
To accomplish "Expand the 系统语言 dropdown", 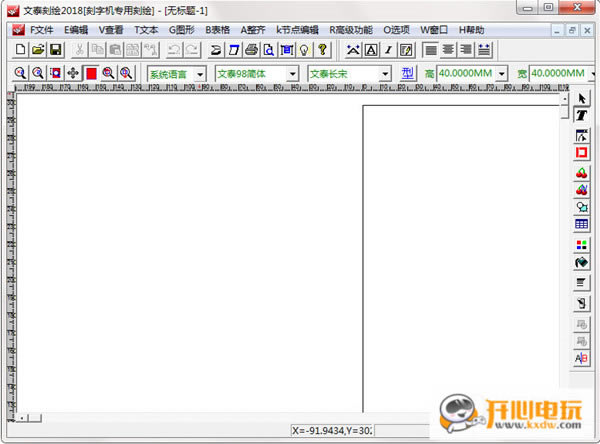I will point(200,74).
